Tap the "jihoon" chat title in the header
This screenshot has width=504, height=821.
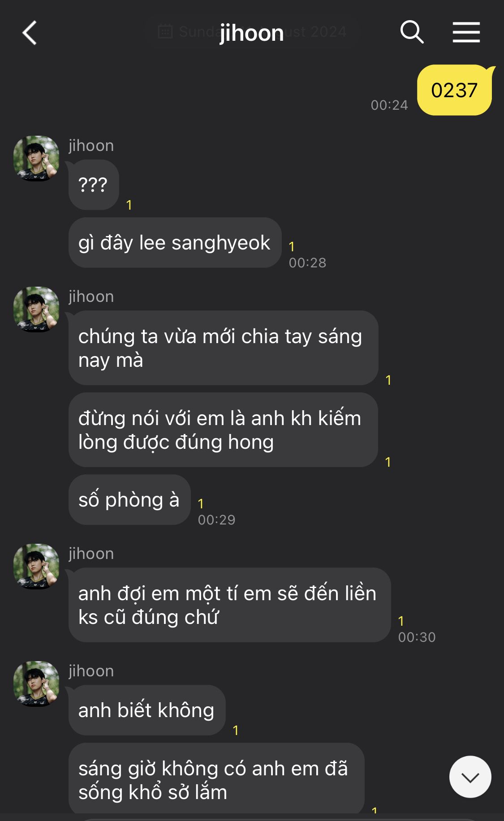[x=251, y=33]
